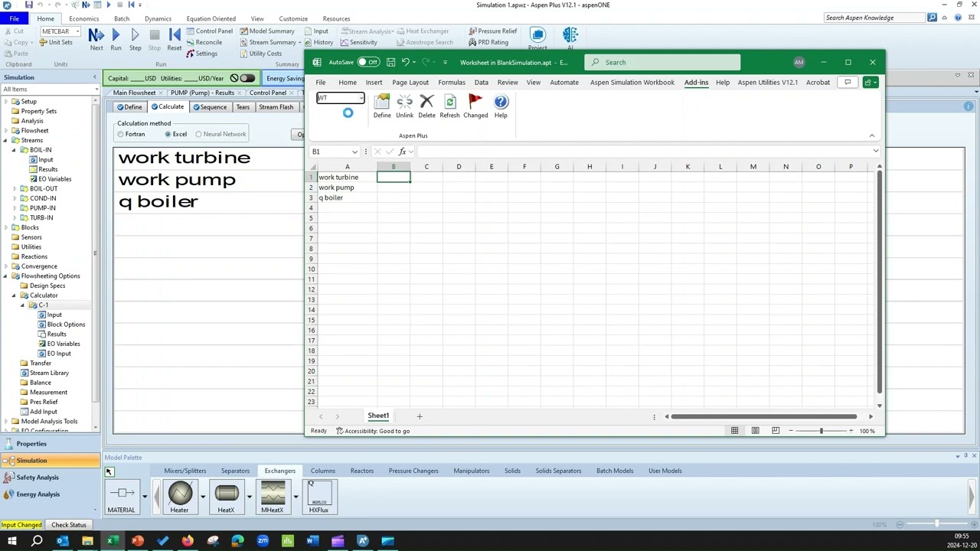
Task: Click Reconcile in Aspen ribbon
Action: (x=204, y=43)
